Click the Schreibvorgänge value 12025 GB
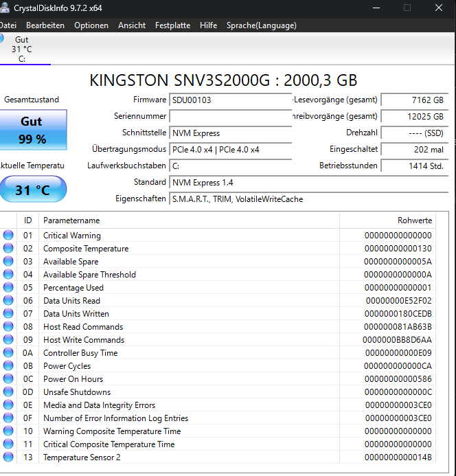This screenshot has width=456, height=476. [414, 116]
